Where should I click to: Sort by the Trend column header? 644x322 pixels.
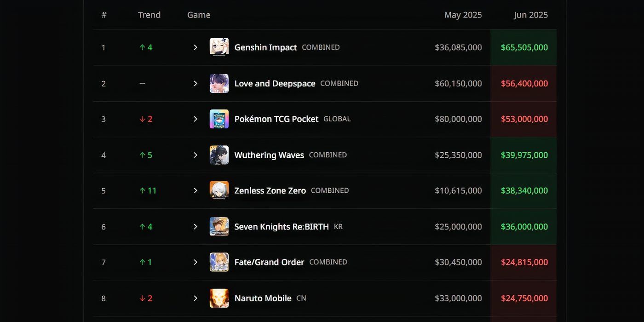(x=149, y=15)
